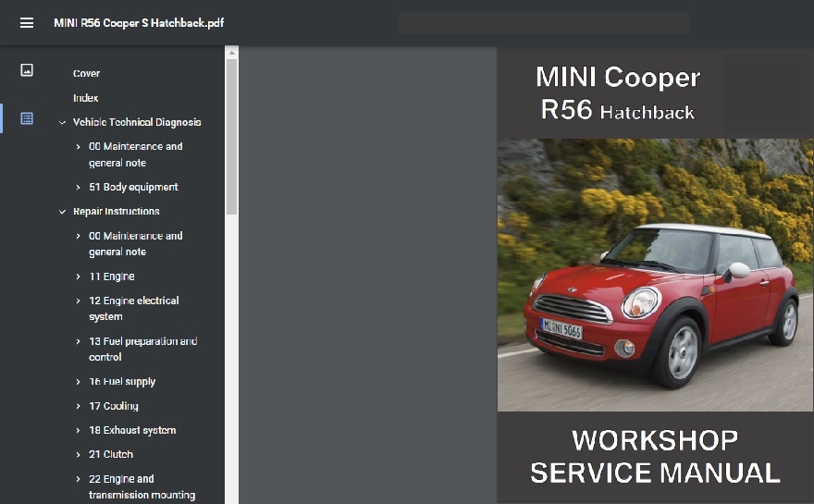Open 22 Engine and transmission mounting
Screen dimensions: 814x504
point(142,486)
